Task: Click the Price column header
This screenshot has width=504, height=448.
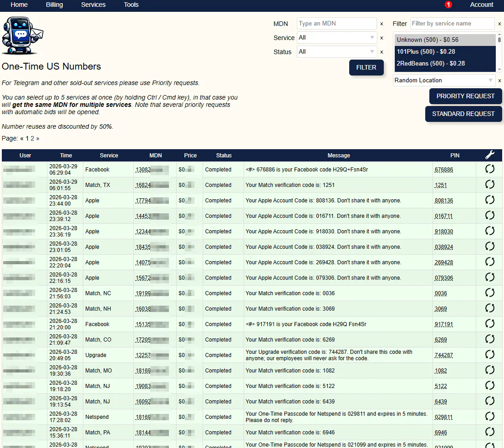Action: click(x=190, y=156)
